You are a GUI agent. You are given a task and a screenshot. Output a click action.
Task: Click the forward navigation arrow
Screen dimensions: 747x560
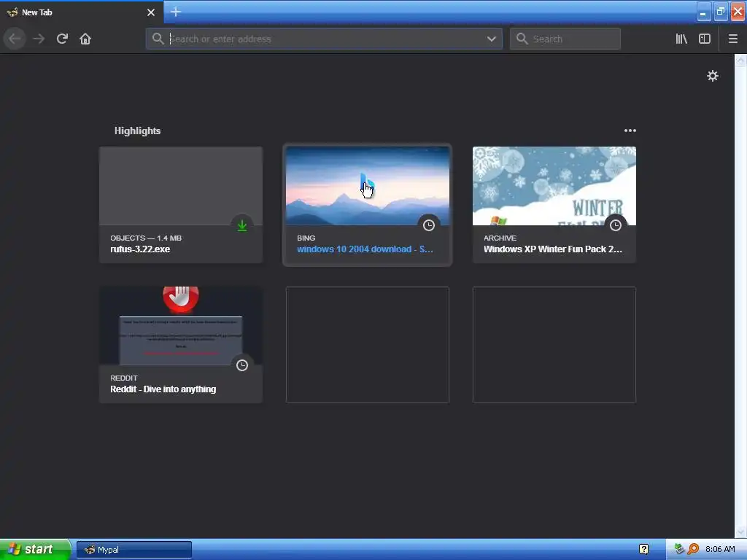[39, 39]
